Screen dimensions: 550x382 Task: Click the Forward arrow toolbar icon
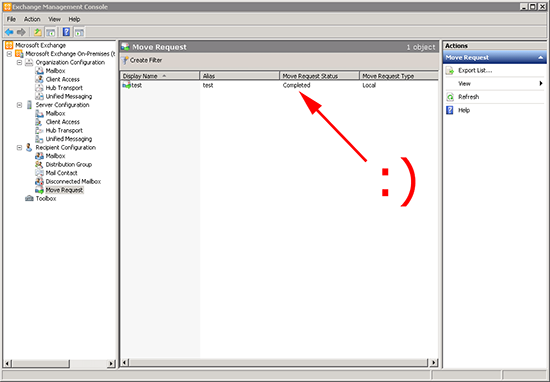(21, 32)
